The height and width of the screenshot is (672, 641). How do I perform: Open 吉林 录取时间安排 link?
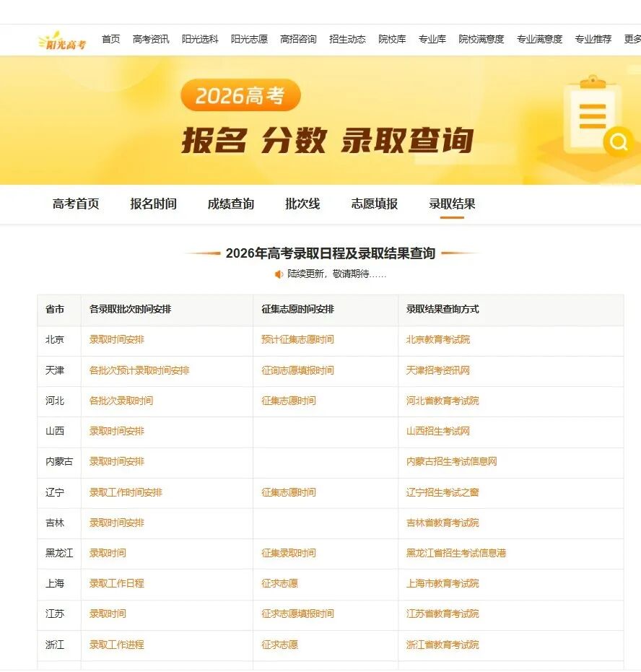116,523
